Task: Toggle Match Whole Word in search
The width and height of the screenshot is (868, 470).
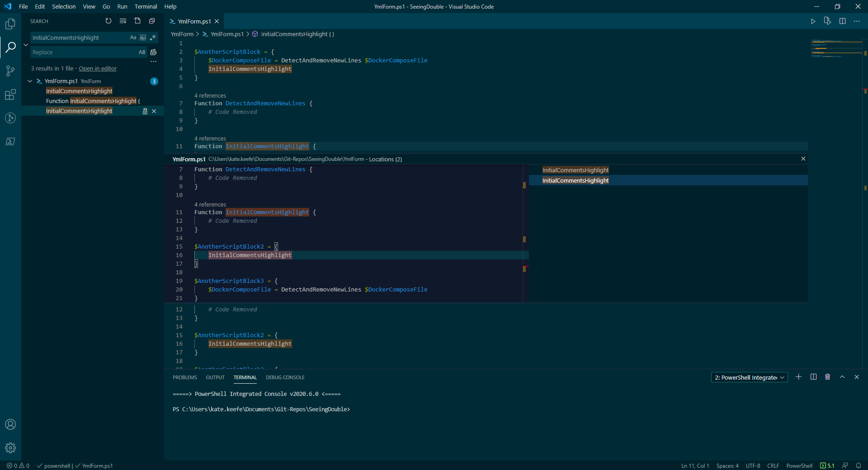Action: pos(143,38)
